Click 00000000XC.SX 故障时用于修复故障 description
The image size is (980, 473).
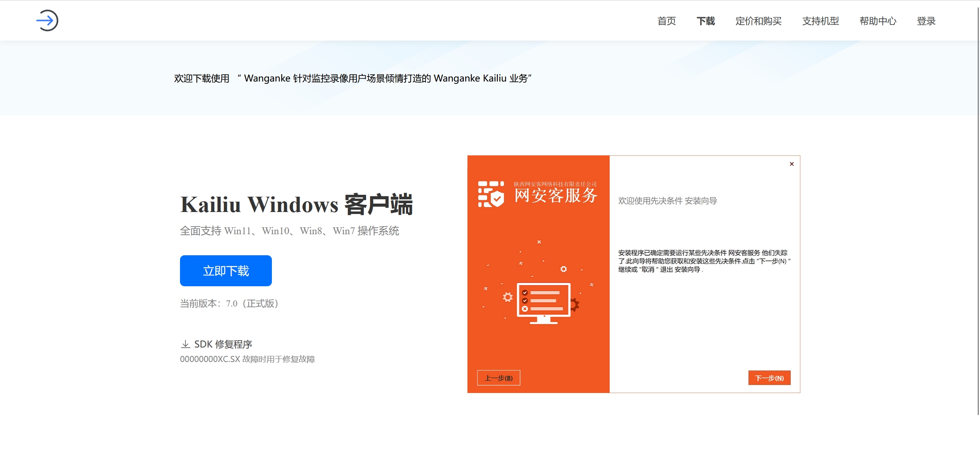click(x=247, y=359)
